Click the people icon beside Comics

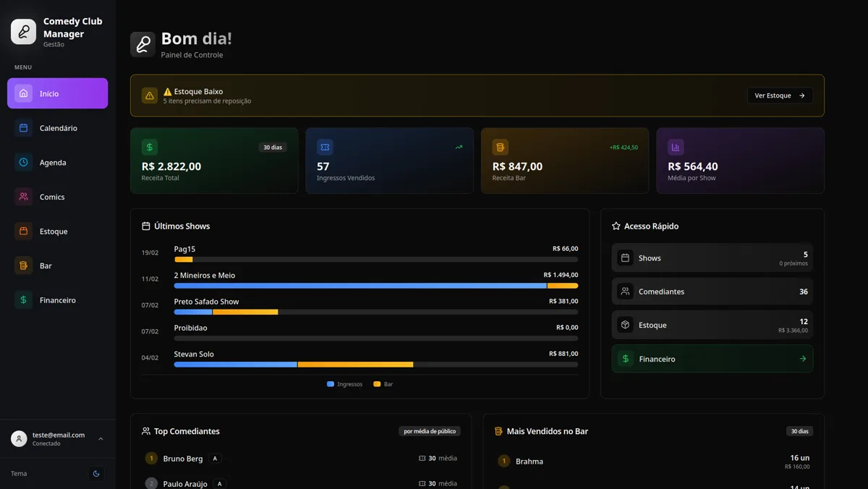click(23, 197)
